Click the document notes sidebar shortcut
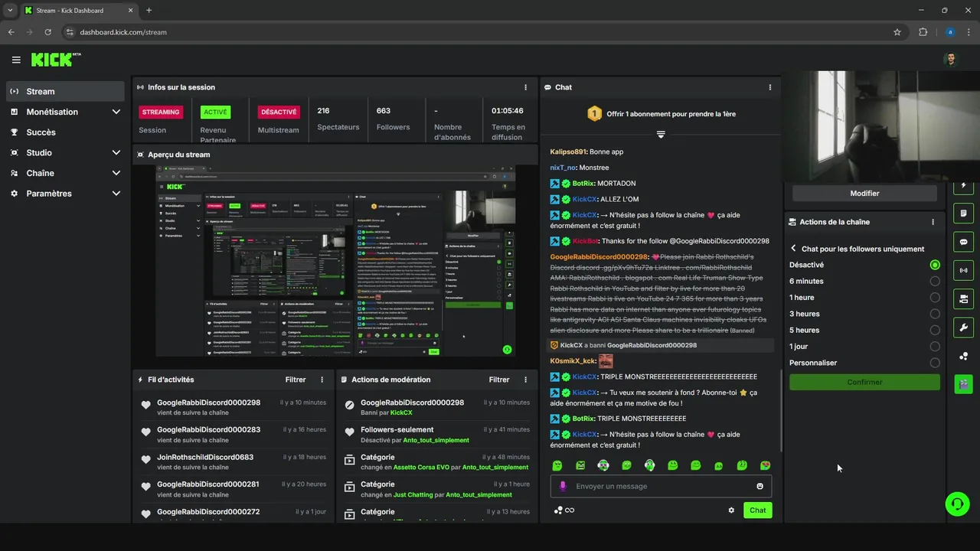Viewport: 980px width, 551px height. pyautogui.click(x=963, y=213)
